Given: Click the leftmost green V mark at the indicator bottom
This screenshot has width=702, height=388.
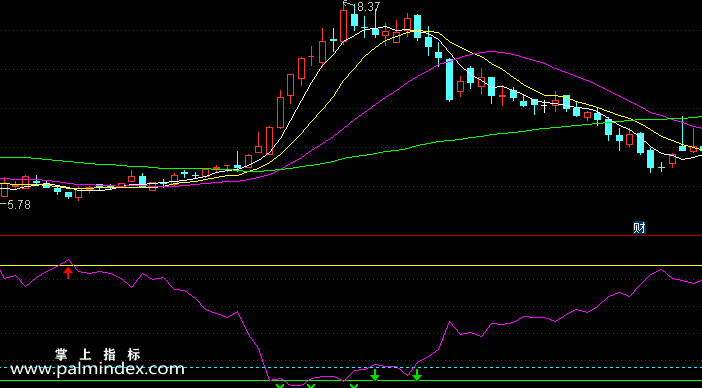Looking at the screenshot, I should pyautogui.click(x=280, y=386).
